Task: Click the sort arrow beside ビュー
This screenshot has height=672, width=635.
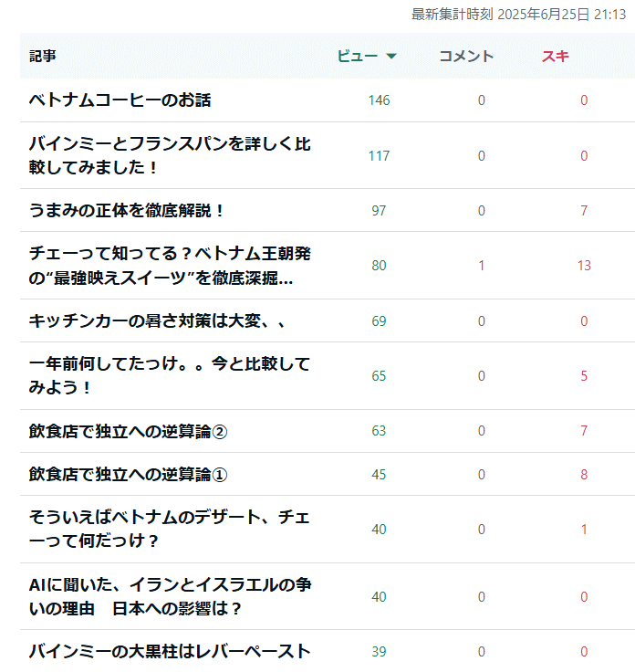Action: point(390,56)
